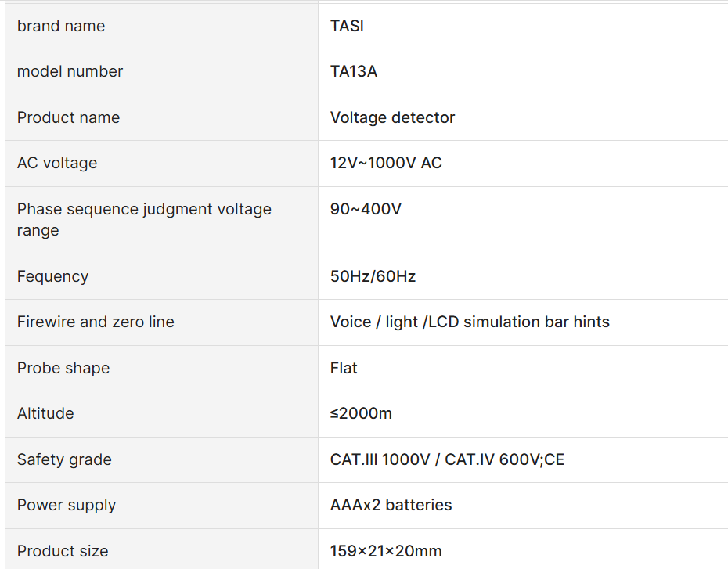This screenshot has height=569, width=728.
Task: Click the AAAx2 batteries value
Action: (391, 505)
